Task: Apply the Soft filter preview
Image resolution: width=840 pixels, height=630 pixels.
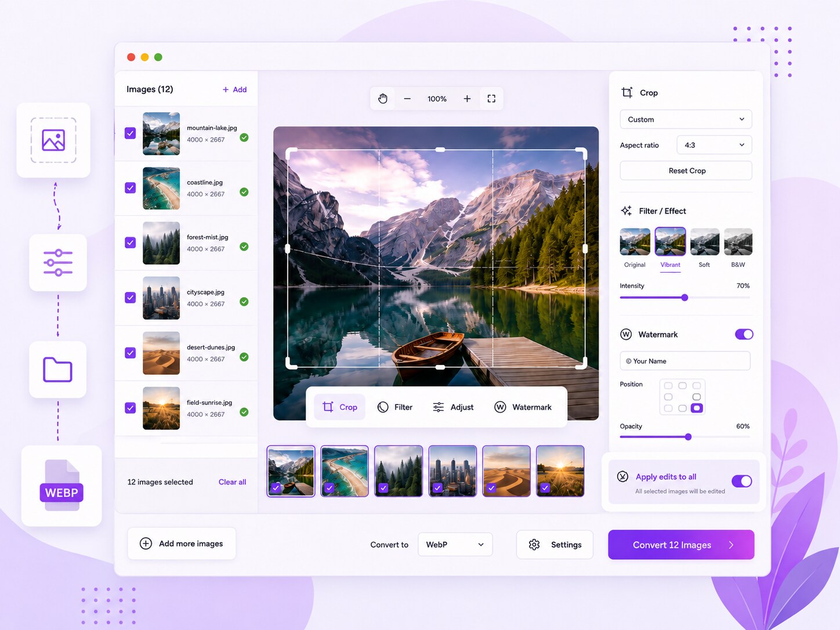Action: coord(705,242)
